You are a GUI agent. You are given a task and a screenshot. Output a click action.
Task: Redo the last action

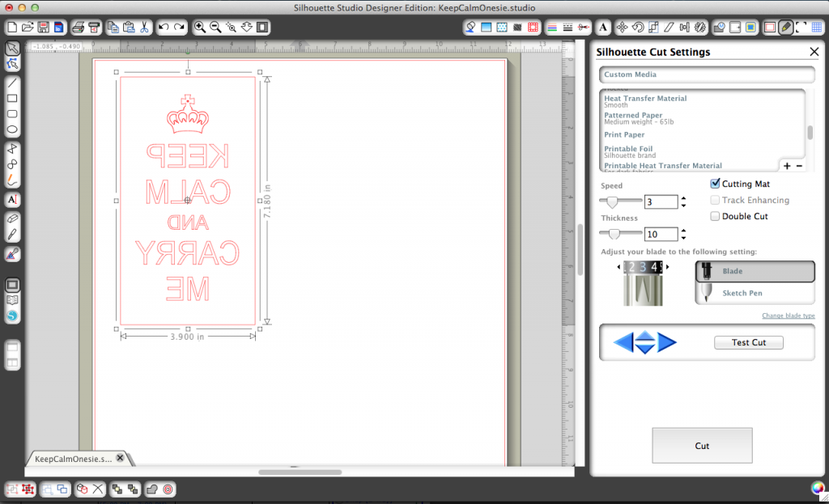pyautogui.click(x=180, y=27)
